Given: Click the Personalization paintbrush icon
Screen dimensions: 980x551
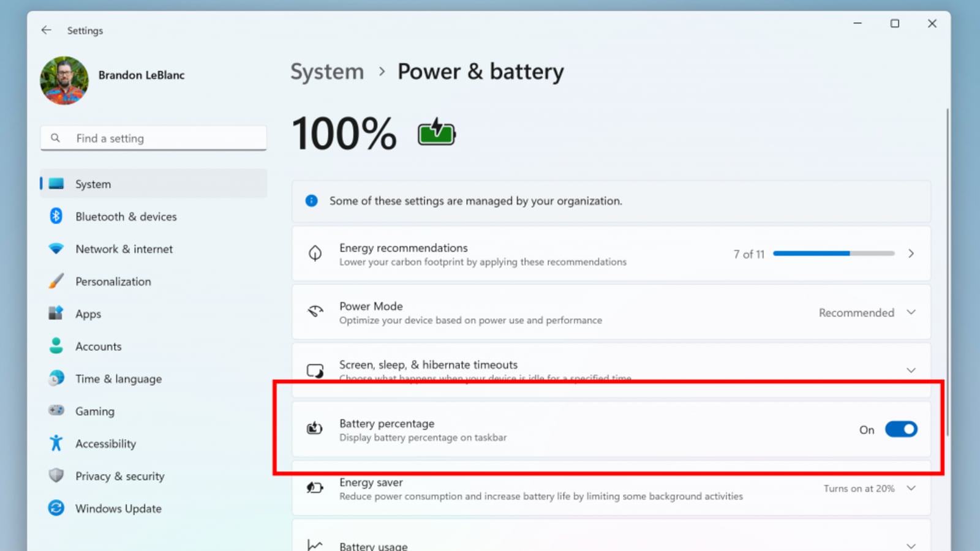Looking at the screenshot, I should (56, 281).
